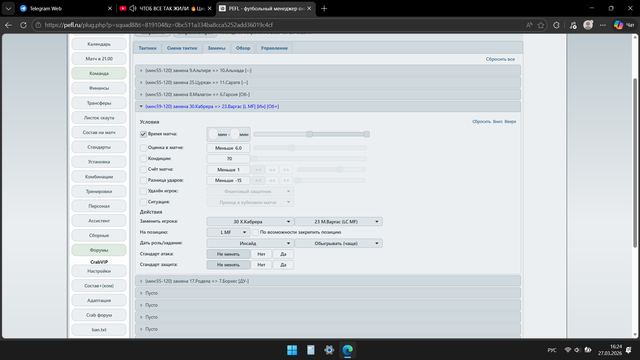
Task: Click the match time slider end handle
Action: coord(367,134)
